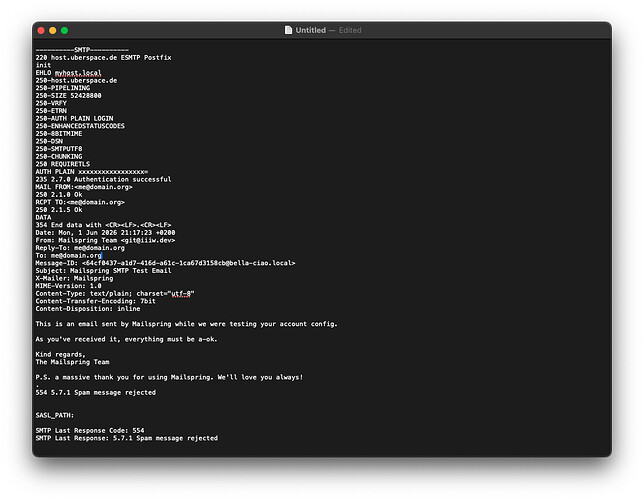Click the '250-SMTPUTF8' line
644x500 pixels.
click(59, 149)
